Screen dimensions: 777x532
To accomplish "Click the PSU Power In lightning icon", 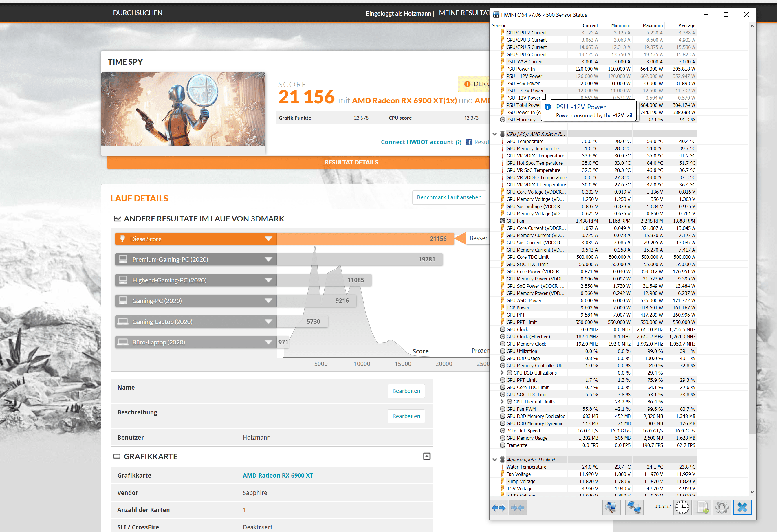I will click(x=502, y=69).
